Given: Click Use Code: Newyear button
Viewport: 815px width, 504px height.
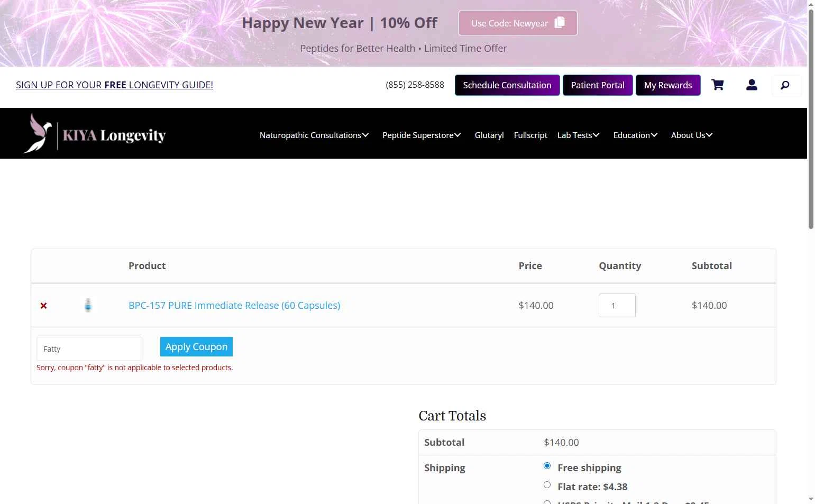Looking at the screenshot, I should click(518, 23).
